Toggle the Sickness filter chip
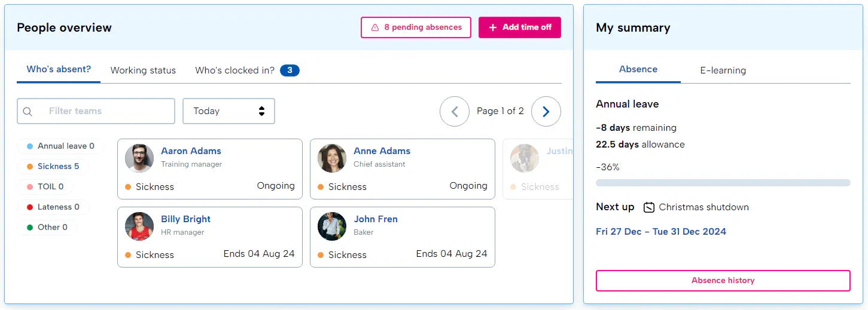Viewport: 868px width, 310px height. coord(53,167)
